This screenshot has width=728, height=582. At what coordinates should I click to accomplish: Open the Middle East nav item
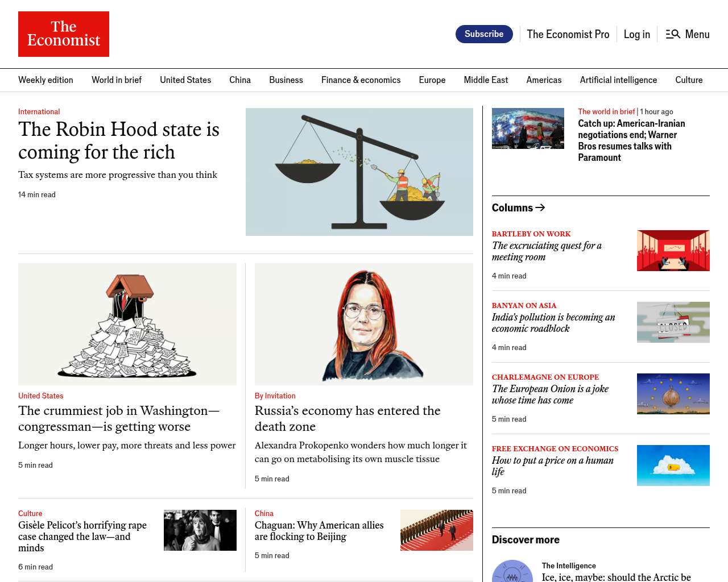(x=486, y=80)
